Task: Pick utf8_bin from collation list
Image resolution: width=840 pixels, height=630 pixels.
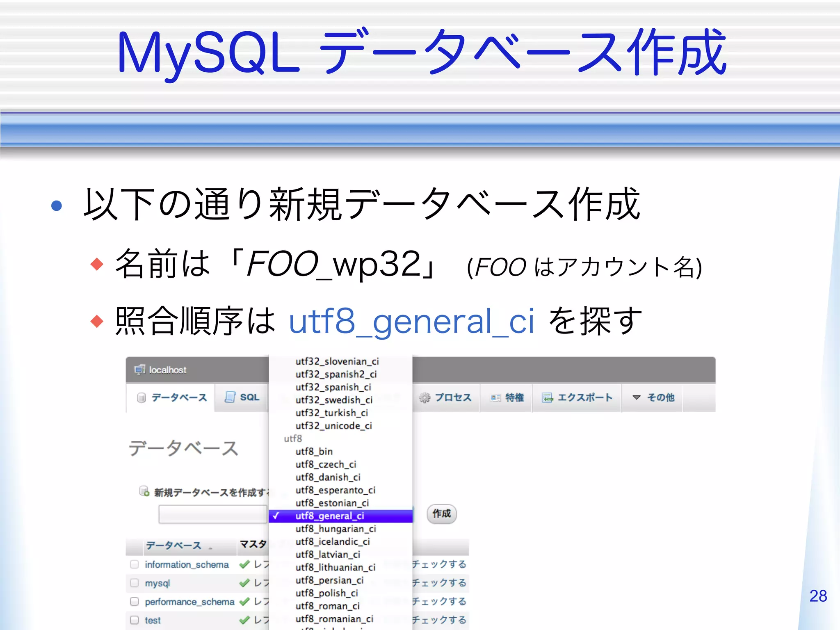Action: click(314, 452)
